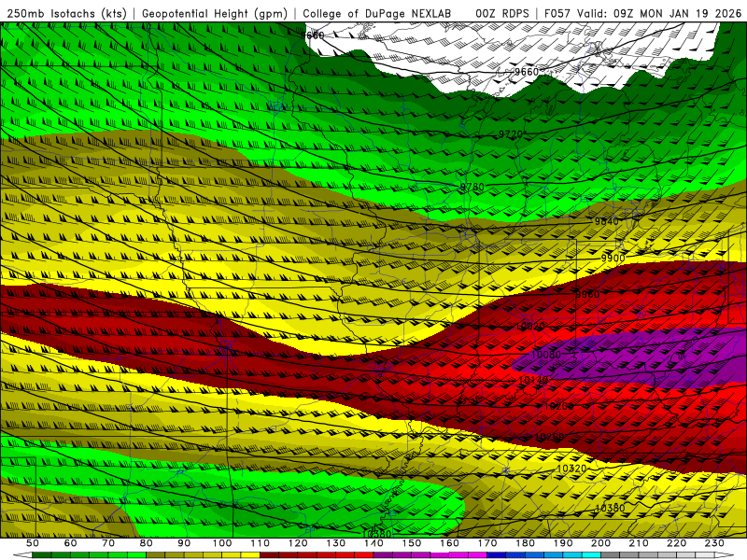Select the 'Geopotential Height (gpm)' header label

tap(215, 14)
